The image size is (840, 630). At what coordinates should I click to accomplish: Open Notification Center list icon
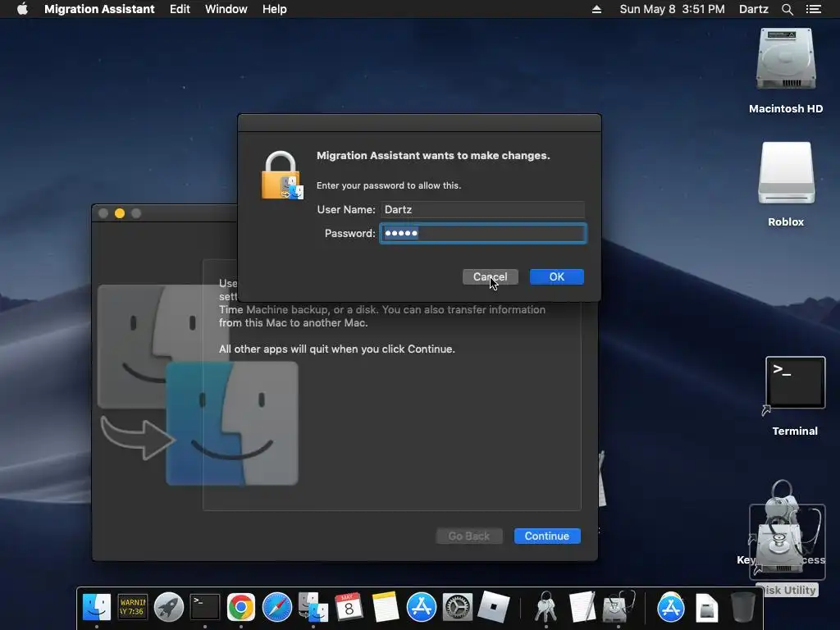(x=813, y=9)
